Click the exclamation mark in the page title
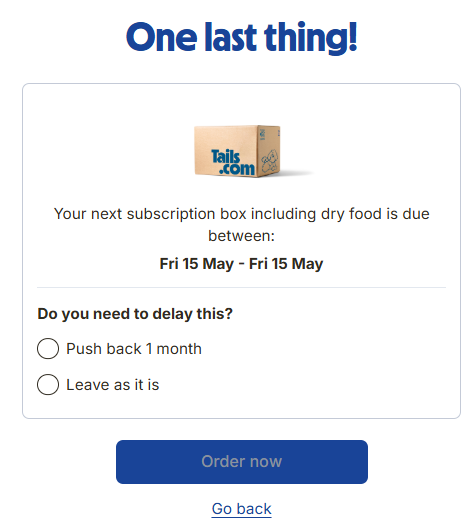The width and height of the screenshot is (472, 526). [x=353, y=37]
